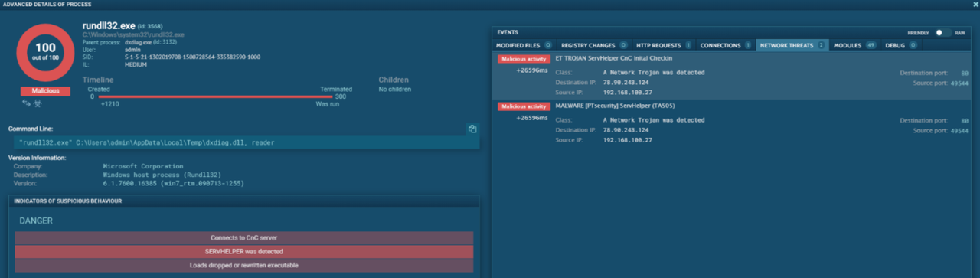Click source IP 192.168.100.27 in ET TROJAN event

[x=628, y=92]
